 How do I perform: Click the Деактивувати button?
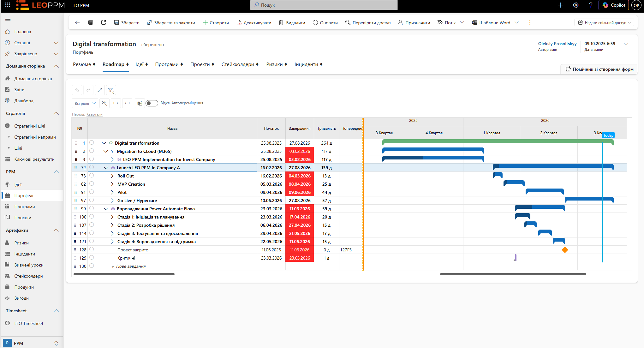[x=254, y=23]
